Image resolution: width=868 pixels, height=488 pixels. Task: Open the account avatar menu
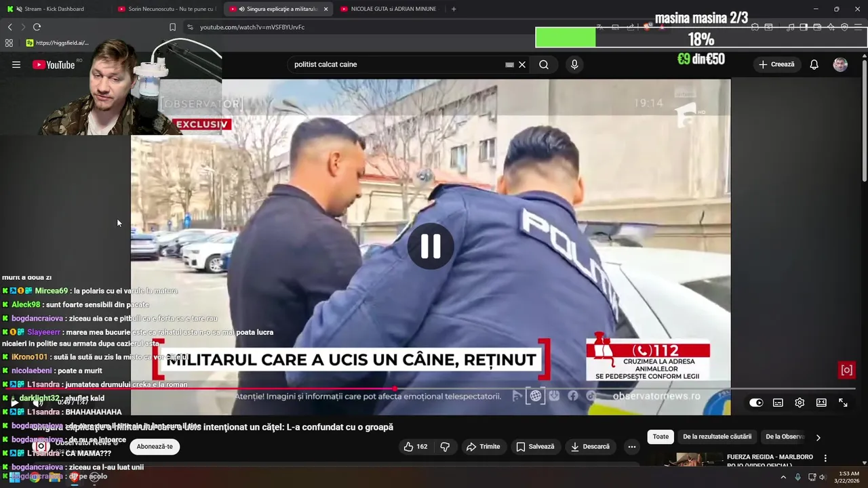(840, 64)
